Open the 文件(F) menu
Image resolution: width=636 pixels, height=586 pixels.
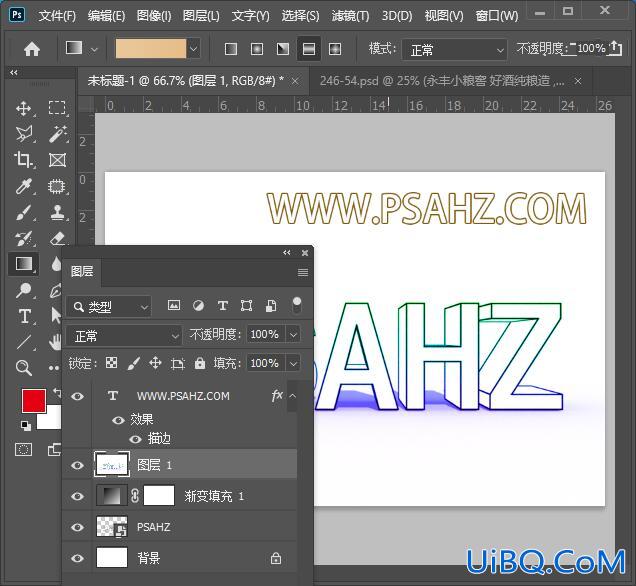coord(57,16)
